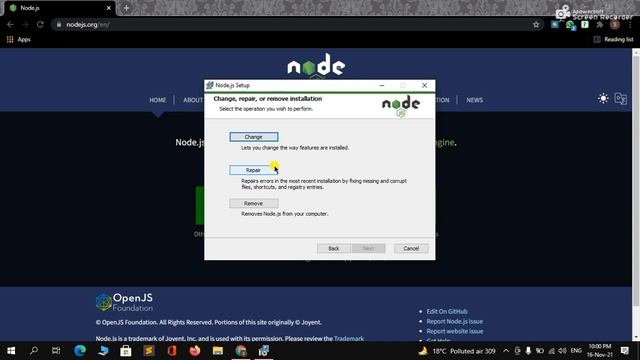640x360 pixels.
Task: Open Sublime Text from the taskbar
Action: 149,351
